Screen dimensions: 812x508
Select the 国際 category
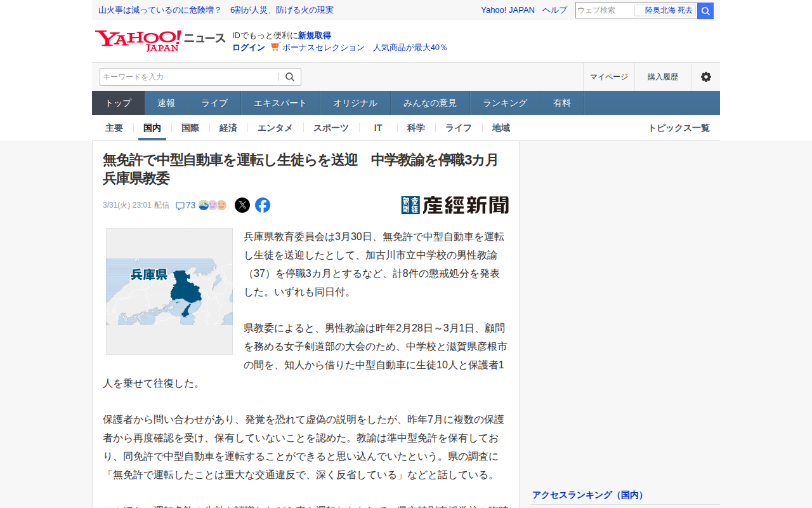[190, 128]
